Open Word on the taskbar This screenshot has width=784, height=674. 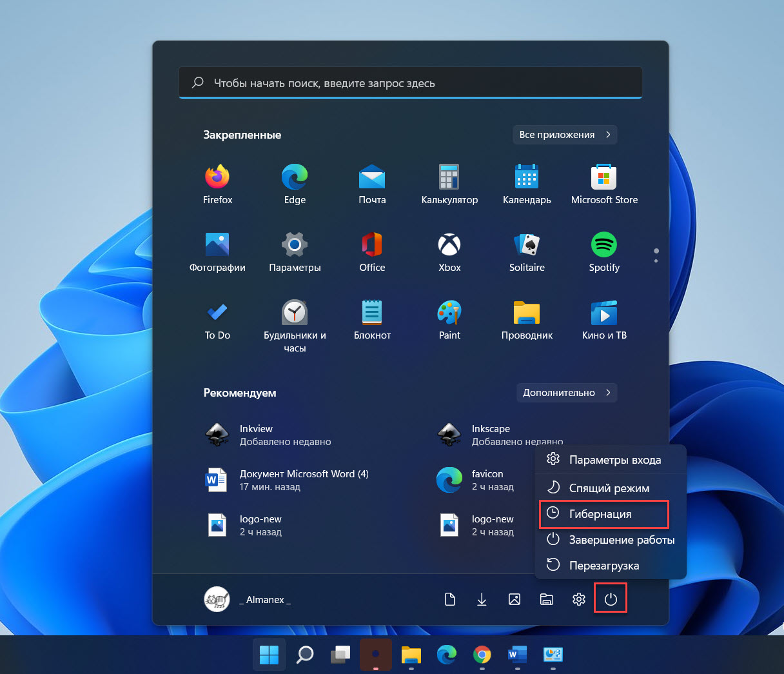[x=518, y=655]
